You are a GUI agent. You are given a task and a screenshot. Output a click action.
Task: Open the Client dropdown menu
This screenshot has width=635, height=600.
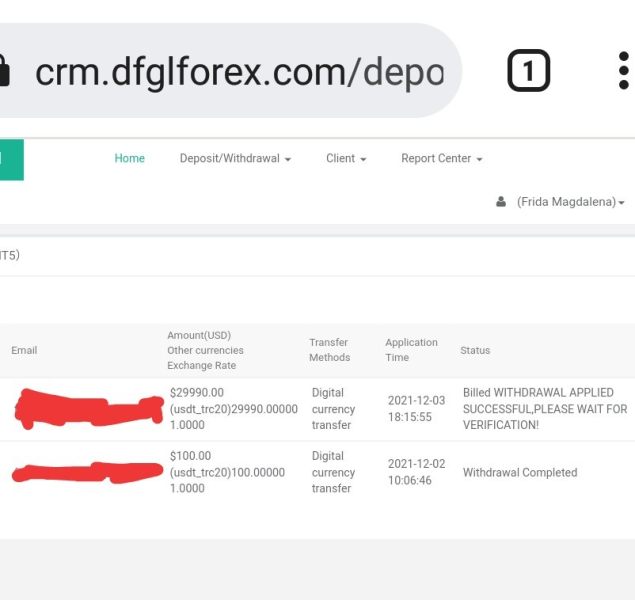(x=346, y=158)
